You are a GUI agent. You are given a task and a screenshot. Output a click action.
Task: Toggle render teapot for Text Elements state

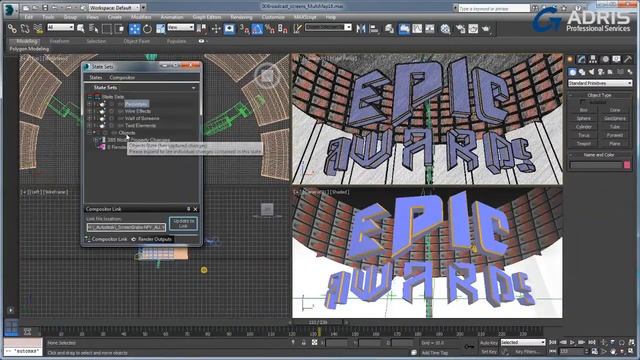pos(102,126)
